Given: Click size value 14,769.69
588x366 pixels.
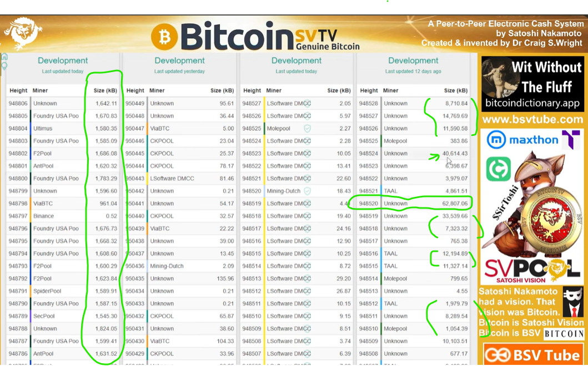Looking at the screenshot, I should [455, 116].
